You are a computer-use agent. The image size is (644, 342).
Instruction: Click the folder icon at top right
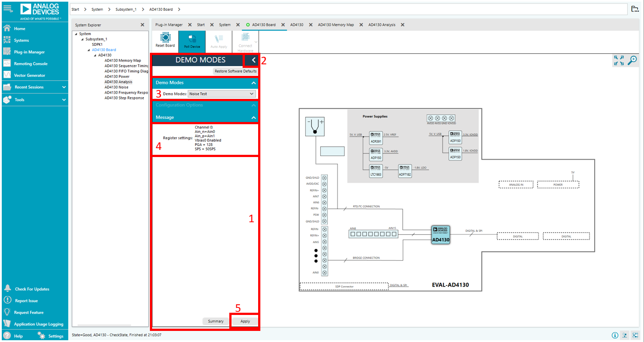coord(635,9)
